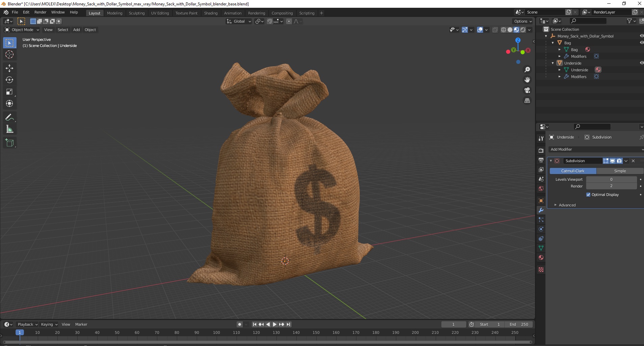Image resolution: width=644 pixels, height=346 pixels.
Task: Toggle viewport overlays display
Action: (480, 30)
